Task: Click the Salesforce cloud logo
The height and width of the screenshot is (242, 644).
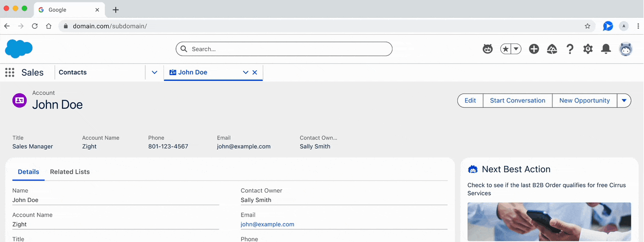Action: pyautogui.click(x=19, y=49)
